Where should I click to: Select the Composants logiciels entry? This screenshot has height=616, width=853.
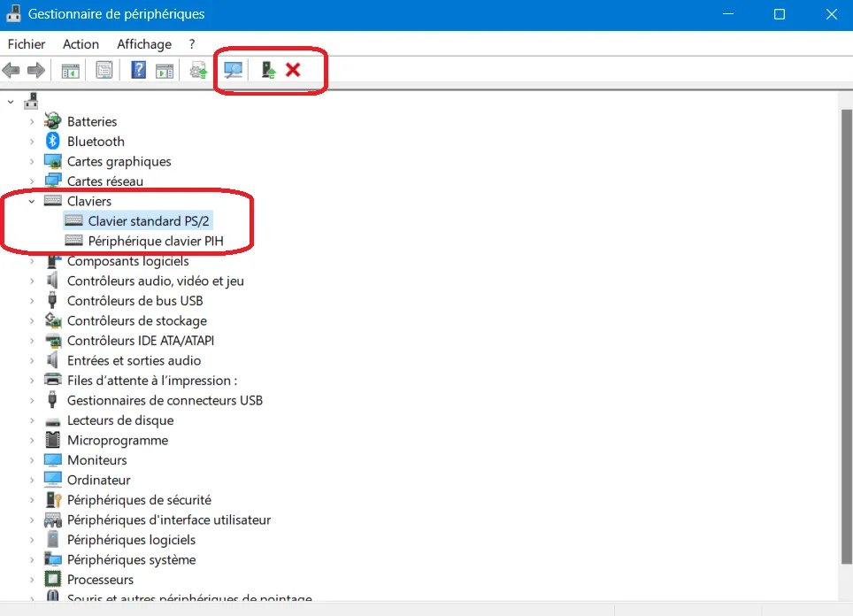pos(127,261)
